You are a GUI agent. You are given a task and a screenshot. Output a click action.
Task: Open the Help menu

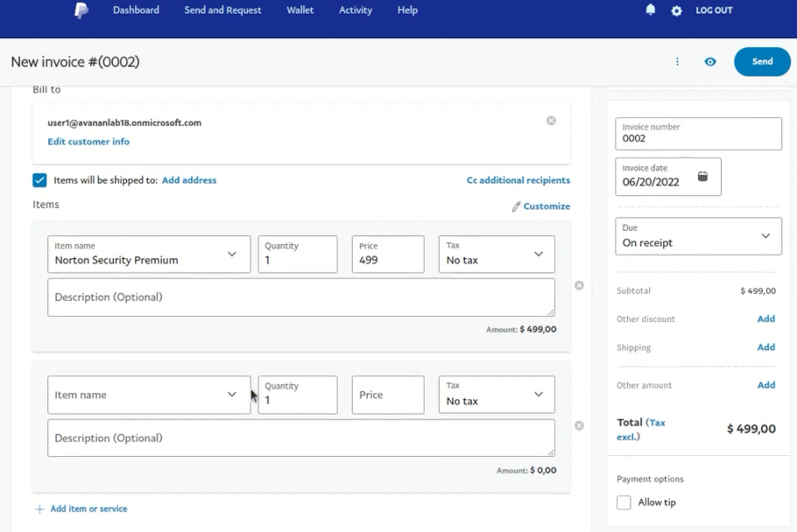pyautogui.click(x=408, y=10)
